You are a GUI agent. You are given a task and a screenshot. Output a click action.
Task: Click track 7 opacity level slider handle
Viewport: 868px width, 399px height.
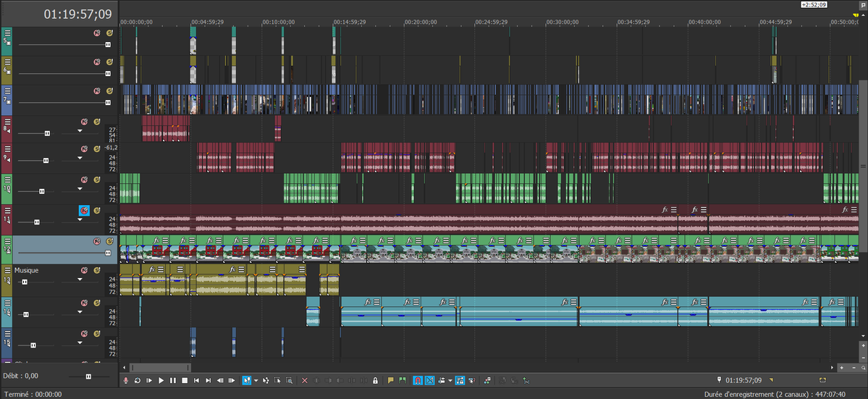(x=108, y=102)
